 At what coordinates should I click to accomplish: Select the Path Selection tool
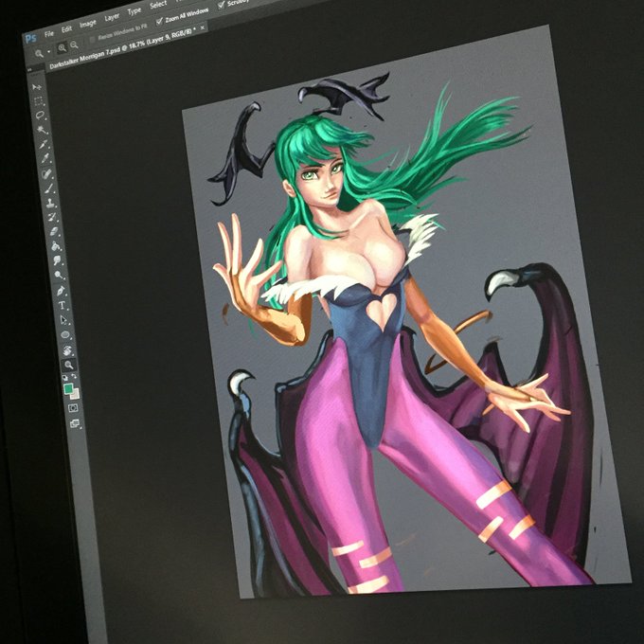(x=64, y=320)
